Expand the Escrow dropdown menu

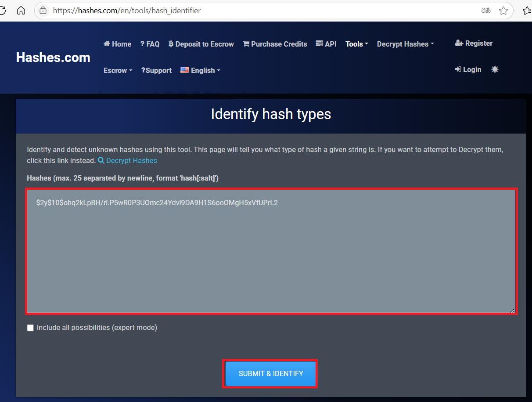[118, 70]
